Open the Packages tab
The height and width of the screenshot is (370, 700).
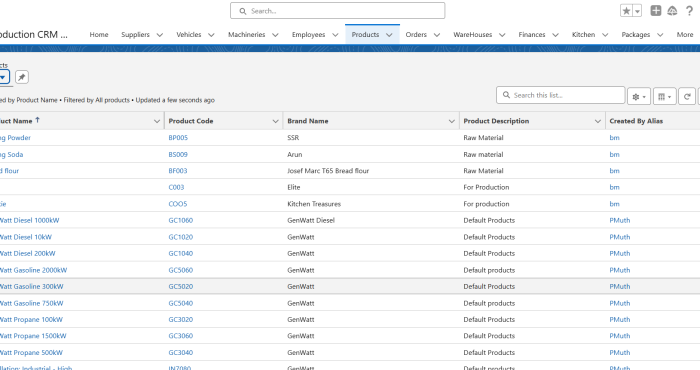[x=636, y=34]
